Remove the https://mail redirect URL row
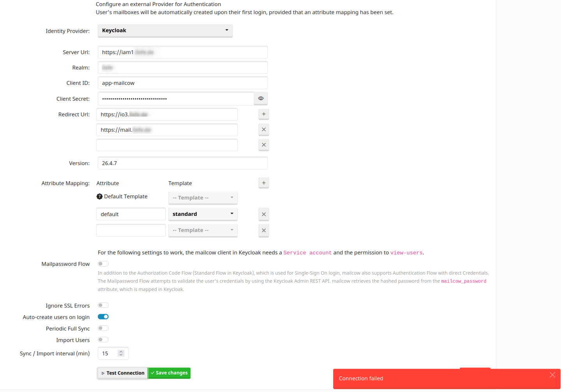561x392 pixels. [264, 129]
